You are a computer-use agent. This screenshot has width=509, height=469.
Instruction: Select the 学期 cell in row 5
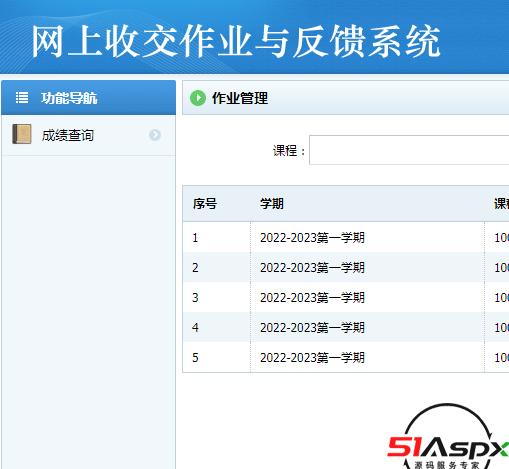point(367,357)
